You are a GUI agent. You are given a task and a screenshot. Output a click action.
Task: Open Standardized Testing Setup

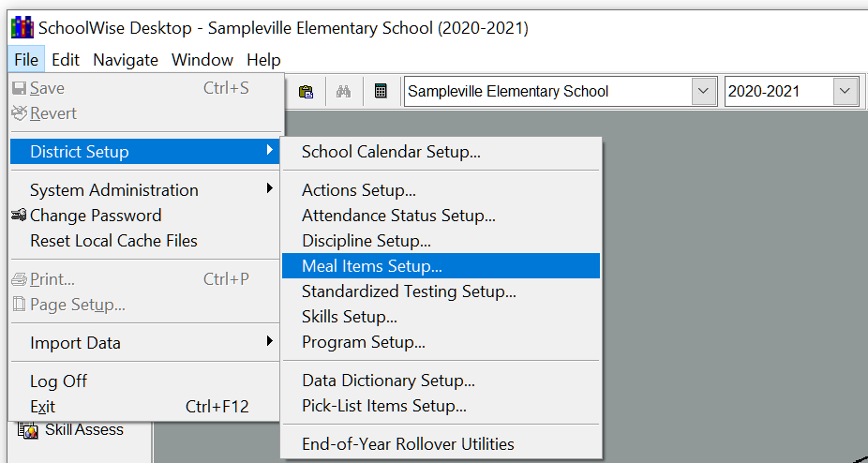click(441, 291)
